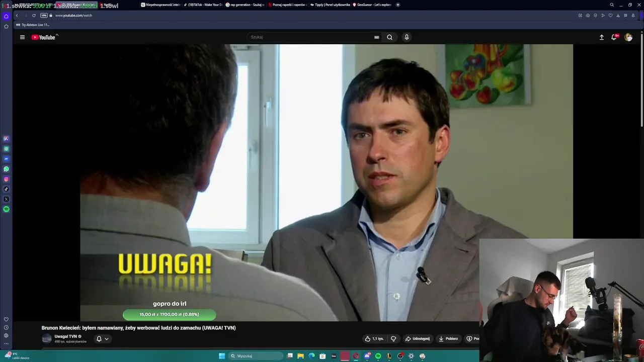
Task: Open X (Twitter) in the Opera sidebar
Action: 6,199
